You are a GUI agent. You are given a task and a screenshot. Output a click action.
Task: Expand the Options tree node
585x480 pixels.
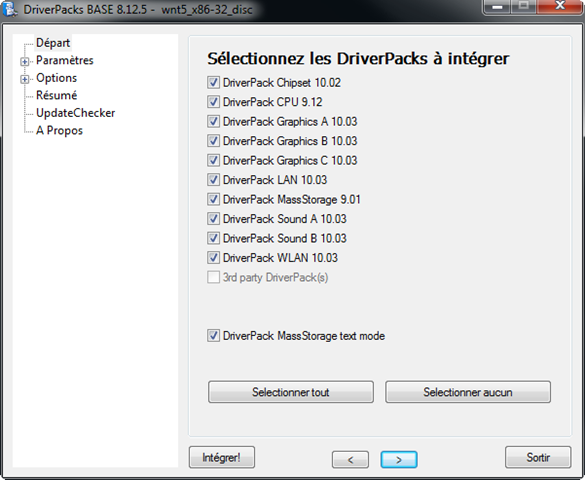pyautogui.click(x=25, y=79)
